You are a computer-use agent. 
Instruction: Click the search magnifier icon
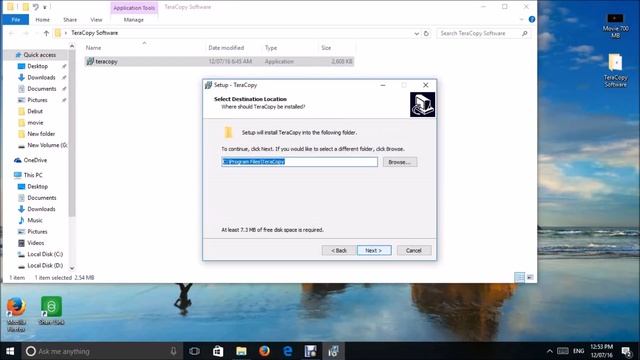point(524,33)
